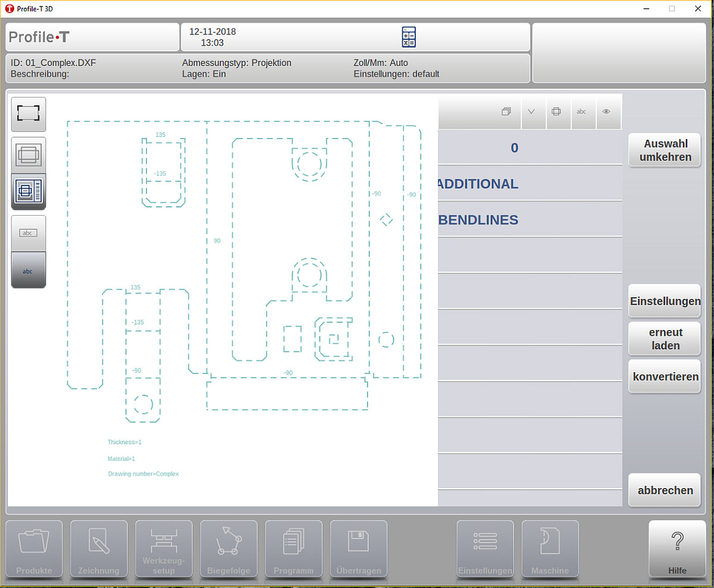
Task: Open the calculator icon in header
Action: (409, 37)
